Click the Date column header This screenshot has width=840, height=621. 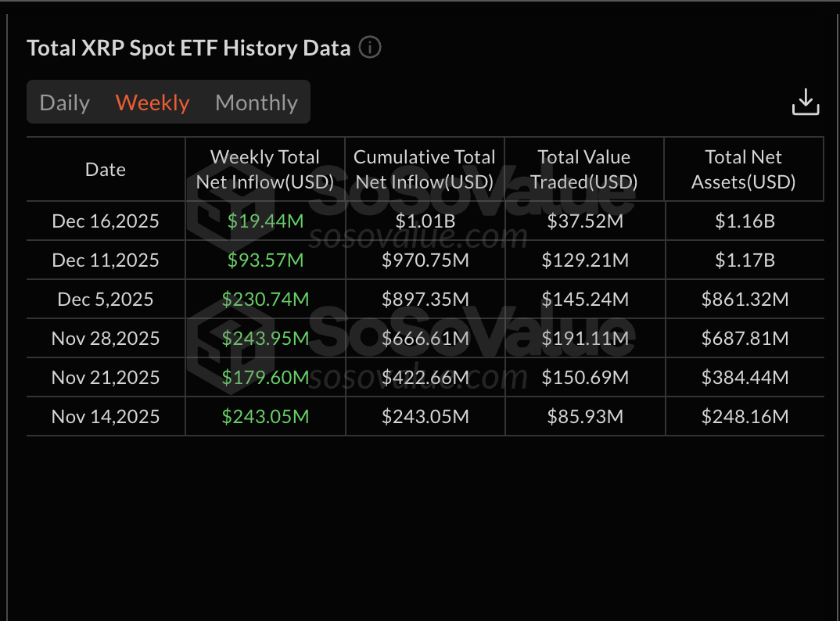pos(105,169)
